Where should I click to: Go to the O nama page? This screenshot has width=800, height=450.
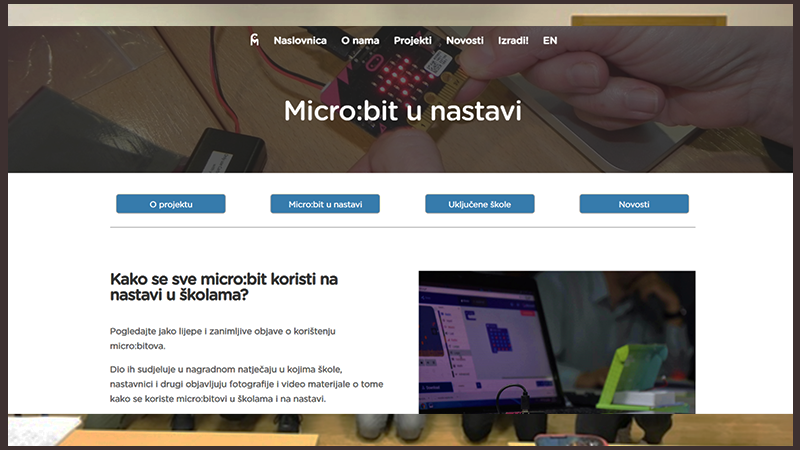coord(360,40)
